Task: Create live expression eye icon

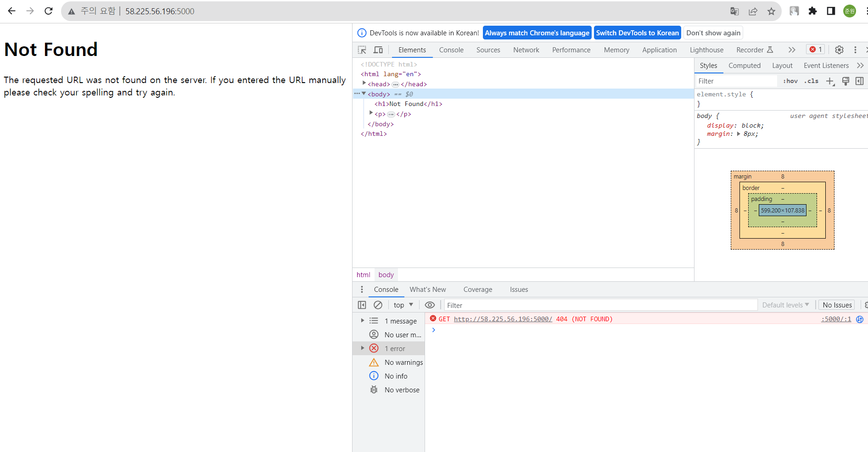Action: [430, 305]
